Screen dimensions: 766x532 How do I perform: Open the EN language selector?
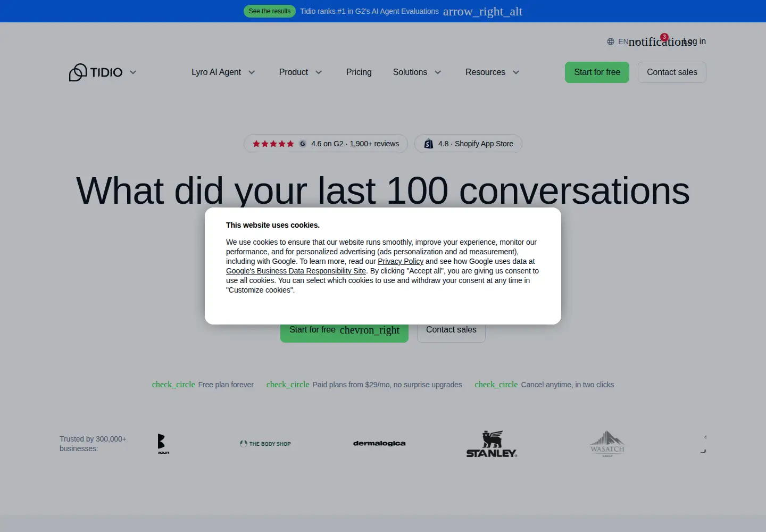(618, 41)
